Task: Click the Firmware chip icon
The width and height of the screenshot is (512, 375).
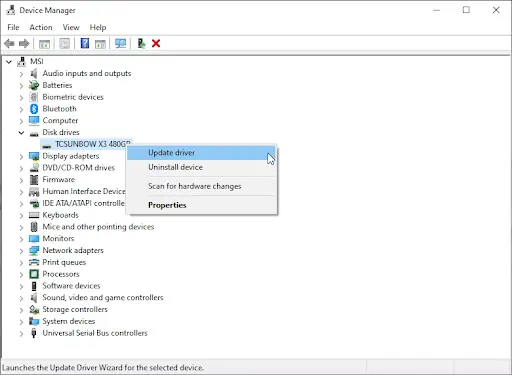Action: click(34, 180)
